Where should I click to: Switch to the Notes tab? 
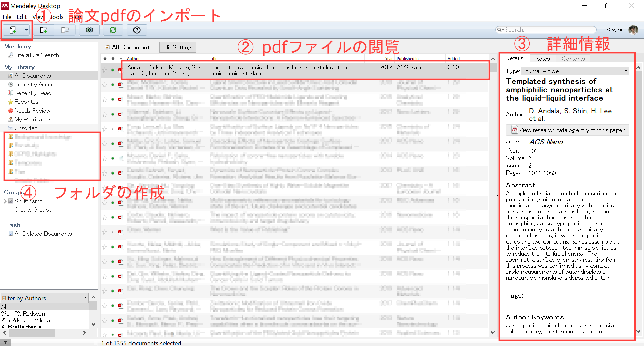point(542,59)
